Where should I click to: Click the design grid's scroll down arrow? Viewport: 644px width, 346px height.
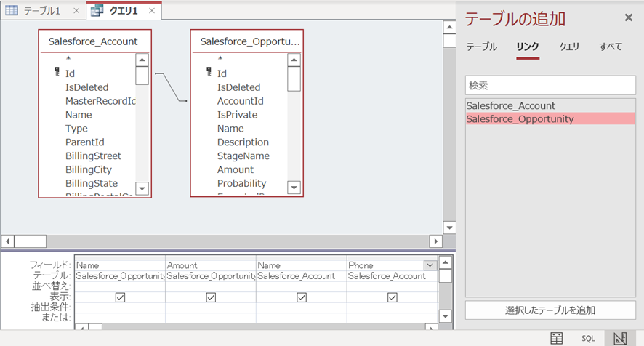[446, 316]
